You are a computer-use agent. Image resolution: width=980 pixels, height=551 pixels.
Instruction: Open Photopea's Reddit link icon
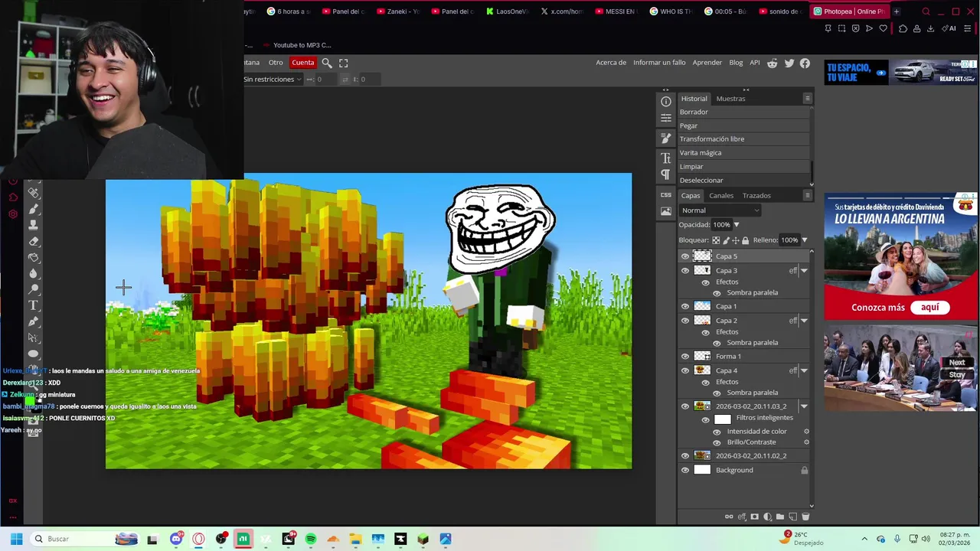pyautogui.click(x=773, y=63)
